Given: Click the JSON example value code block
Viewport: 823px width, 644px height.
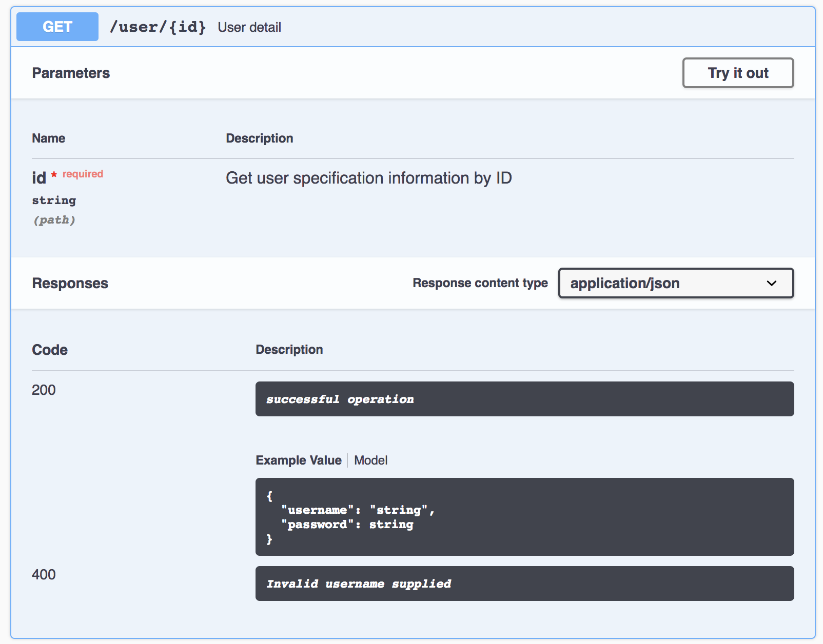Looking at the screenshot, I should click(524, 517).
